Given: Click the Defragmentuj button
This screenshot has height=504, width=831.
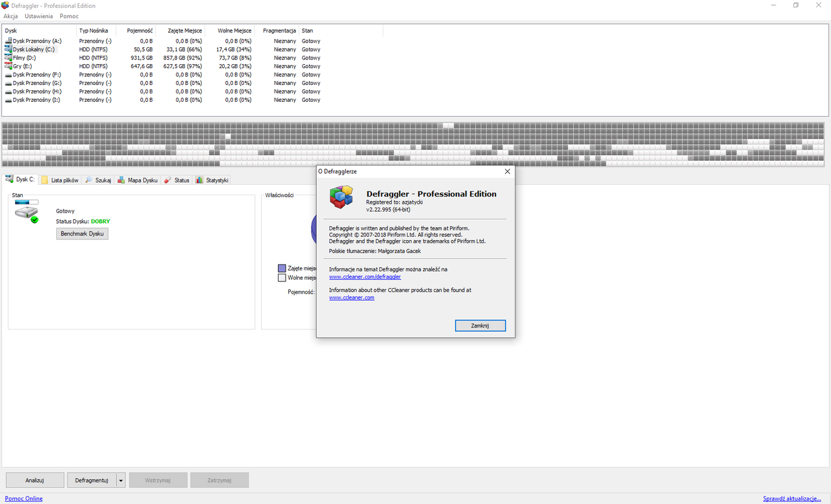Looking at the screenshot, I should pos(92,480).
